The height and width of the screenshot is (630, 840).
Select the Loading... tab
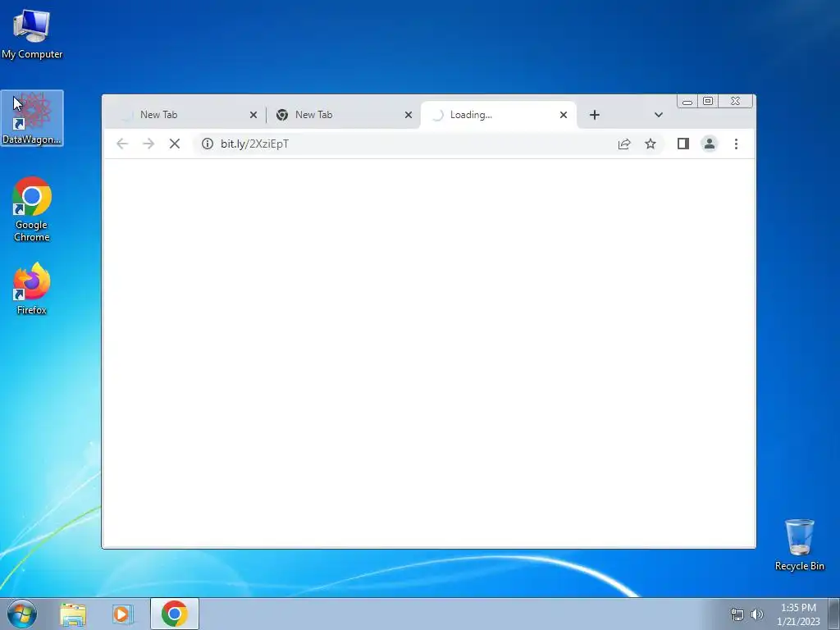coord(498,115)
